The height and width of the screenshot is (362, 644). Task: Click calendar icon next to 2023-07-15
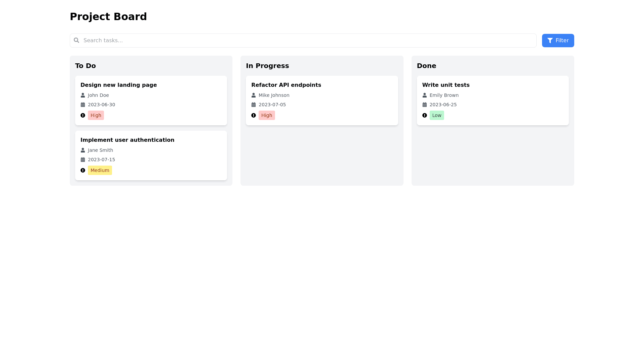tap(83, 160)
